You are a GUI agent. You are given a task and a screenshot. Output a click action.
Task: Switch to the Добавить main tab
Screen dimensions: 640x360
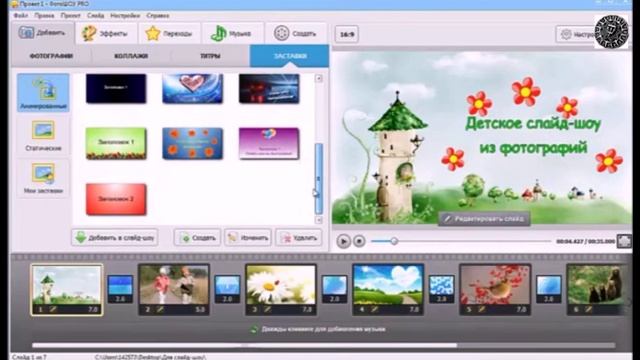point(42,33)
